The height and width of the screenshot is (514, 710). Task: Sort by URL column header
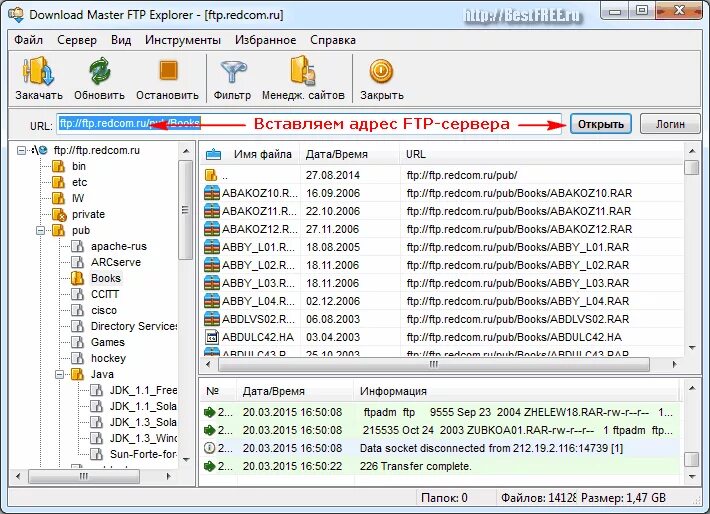click(x=542, y=154)
